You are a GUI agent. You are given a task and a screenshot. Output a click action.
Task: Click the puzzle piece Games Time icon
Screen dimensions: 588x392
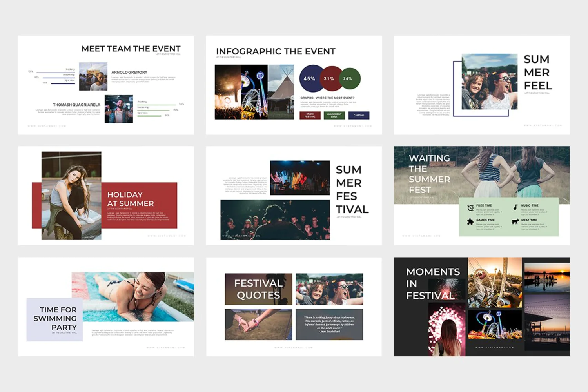[470, 221]
